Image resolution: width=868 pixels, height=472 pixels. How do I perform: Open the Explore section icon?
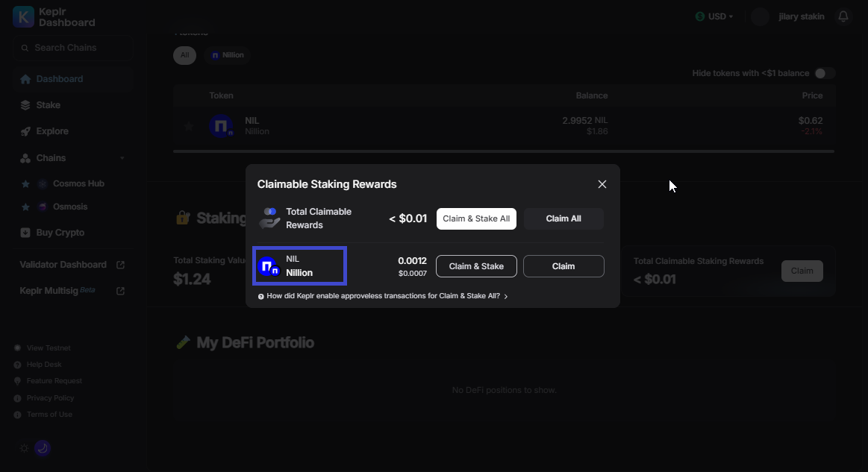point(26,130)
